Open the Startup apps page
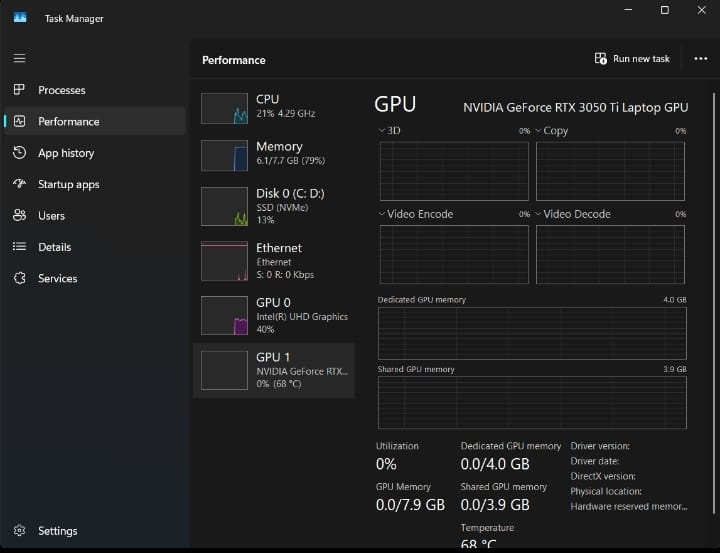Viewport: 720px width, 553px height. coord(95,184)
